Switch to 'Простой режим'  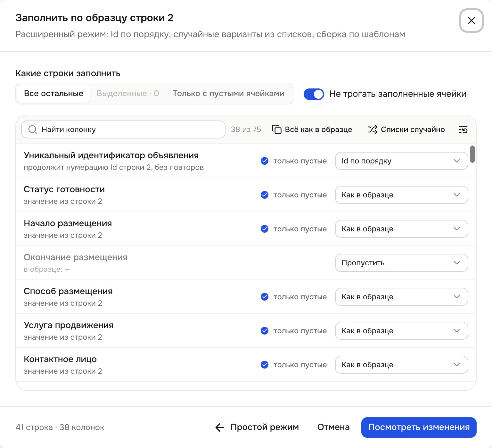click(x=257, y=427)
